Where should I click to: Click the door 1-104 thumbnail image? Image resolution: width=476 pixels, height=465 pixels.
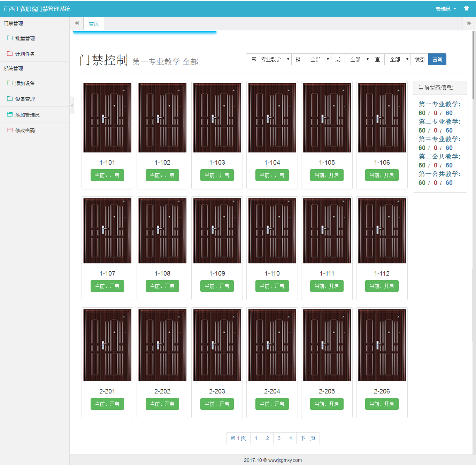pos(272,118)
